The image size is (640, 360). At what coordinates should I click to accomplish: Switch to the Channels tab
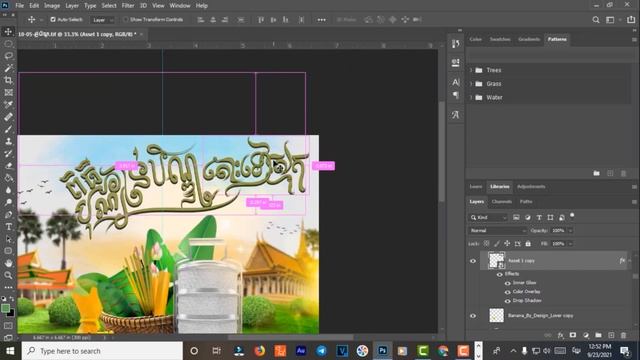pos(502,202)
